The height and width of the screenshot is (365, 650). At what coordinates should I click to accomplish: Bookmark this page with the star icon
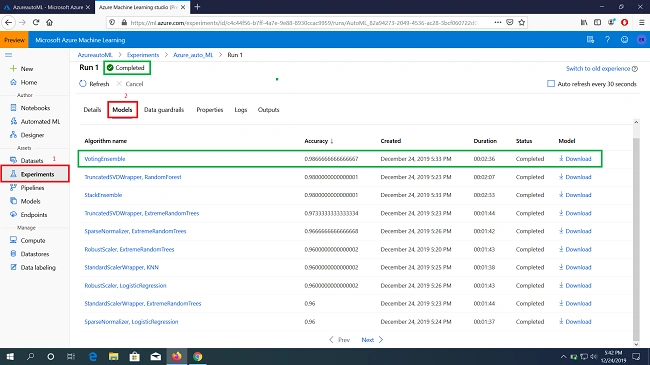click(521, 22)
